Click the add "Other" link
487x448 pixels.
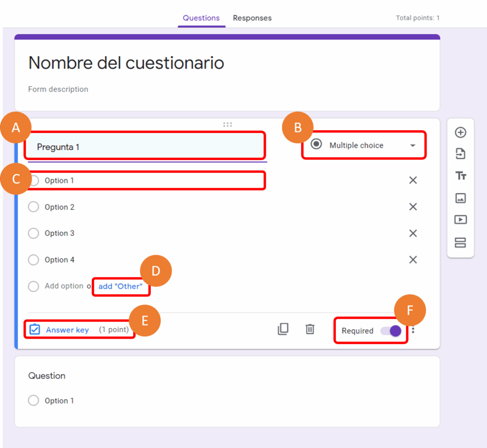[120, 286]
